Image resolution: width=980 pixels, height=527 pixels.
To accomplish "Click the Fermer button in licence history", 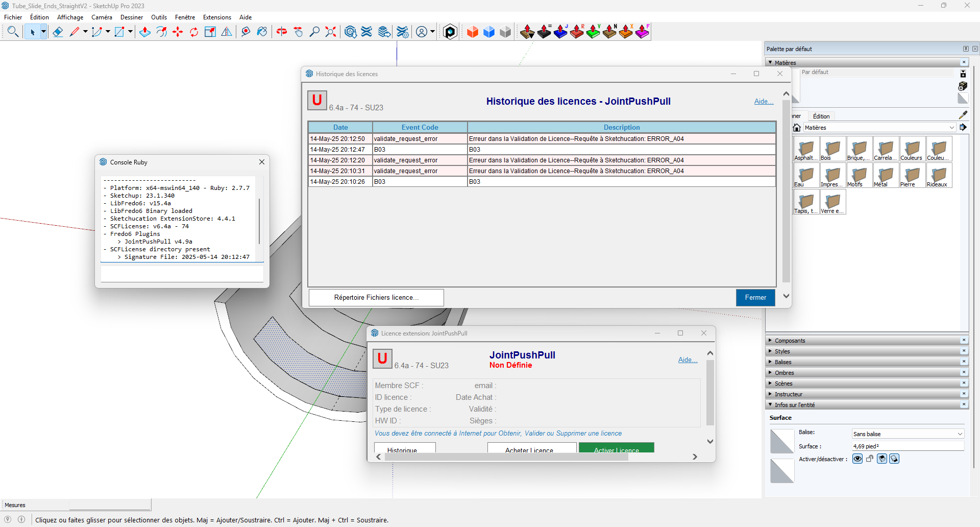I will 755,298.
